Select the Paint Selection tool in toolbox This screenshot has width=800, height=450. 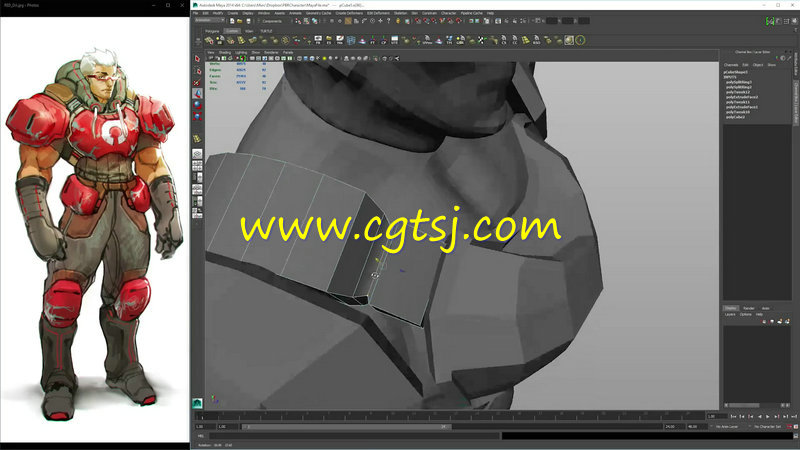(x=197, y=82)
